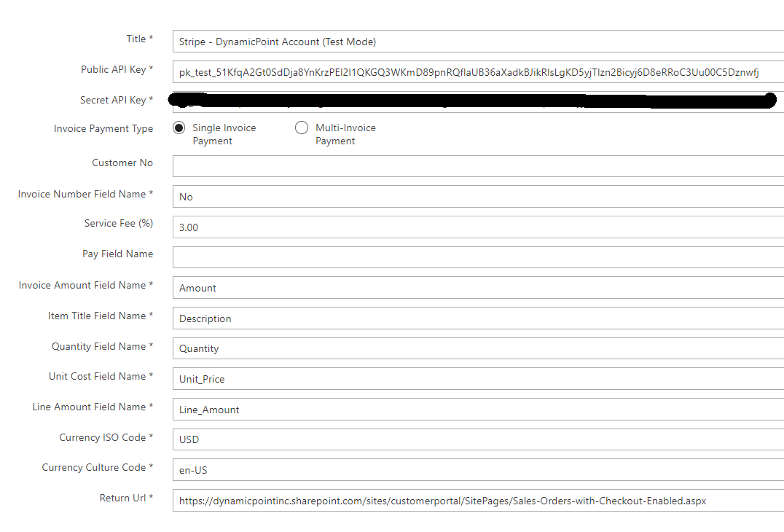Click the 'Public API Key *' label
Screen dimensions: 784x532
click(x=117, y=69)
